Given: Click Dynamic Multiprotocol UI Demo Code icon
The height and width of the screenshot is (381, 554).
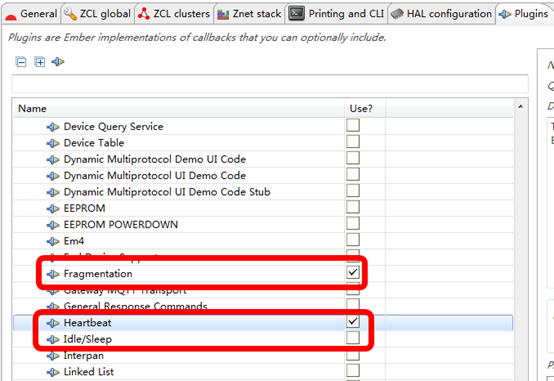Looking at the screenshot, I should [53, 176].
